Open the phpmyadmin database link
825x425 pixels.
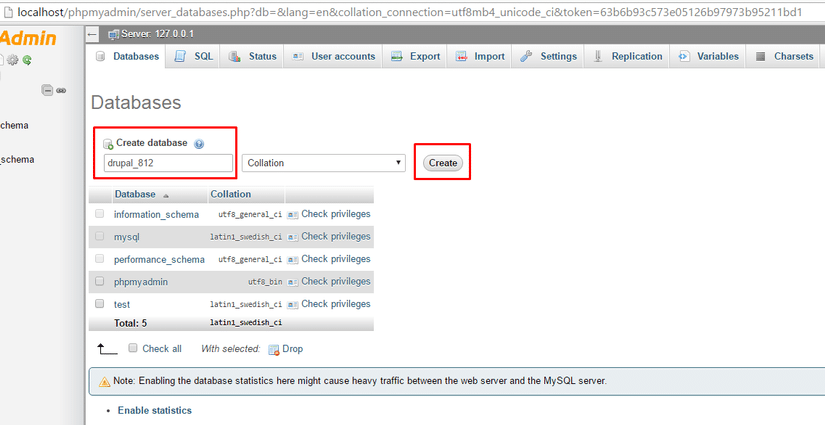point(140,282)
